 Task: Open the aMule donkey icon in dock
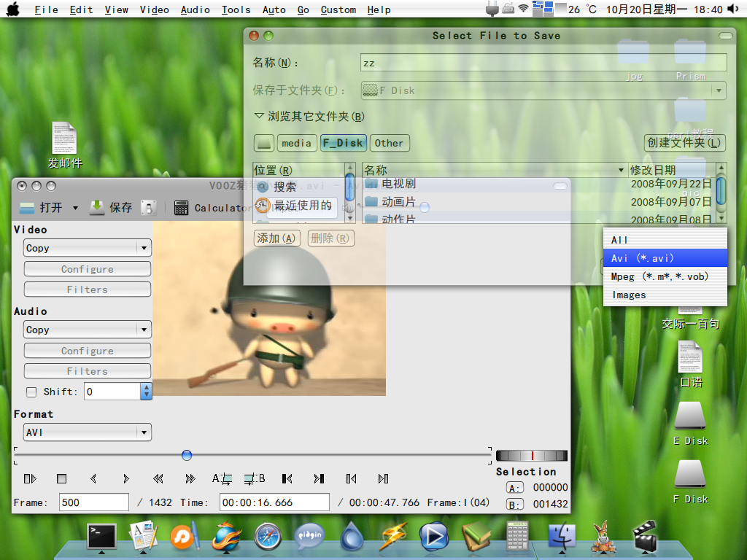[x=603, y=537]
